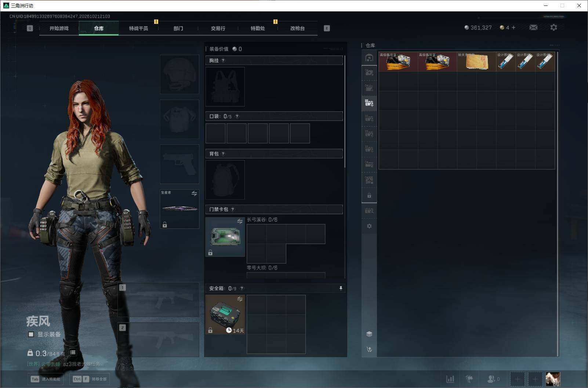The image size is (588, 388).
Task: Select the warehouse home icon in sidebar
Action: tap(369, 58)
